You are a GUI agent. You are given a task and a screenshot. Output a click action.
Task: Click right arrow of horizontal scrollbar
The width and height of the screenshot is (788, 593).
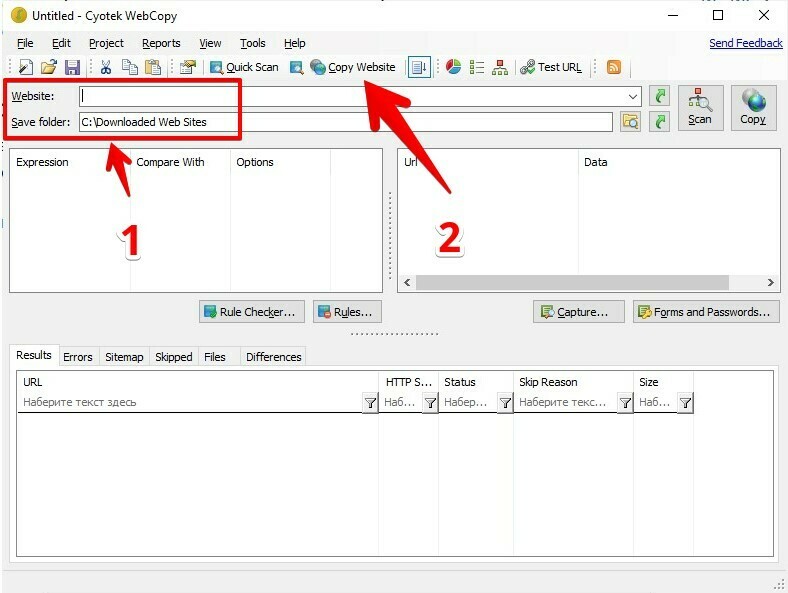click(771, 282)
